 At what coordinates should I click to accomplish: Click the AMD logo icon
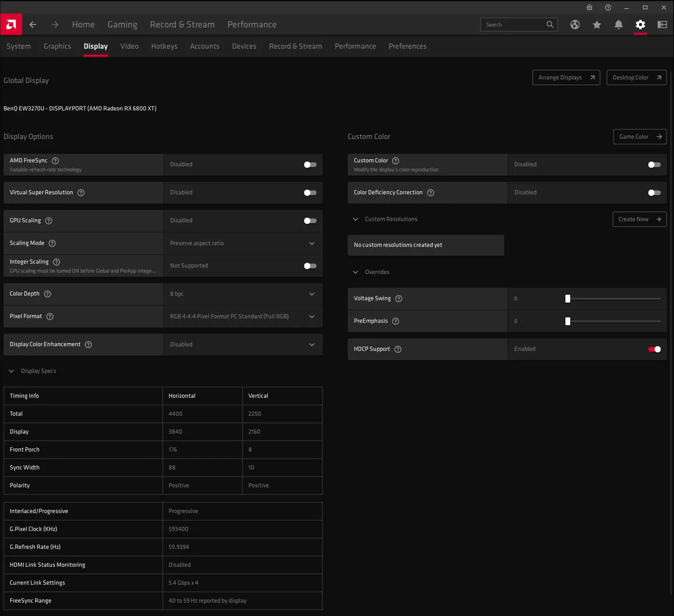[11, 25]
